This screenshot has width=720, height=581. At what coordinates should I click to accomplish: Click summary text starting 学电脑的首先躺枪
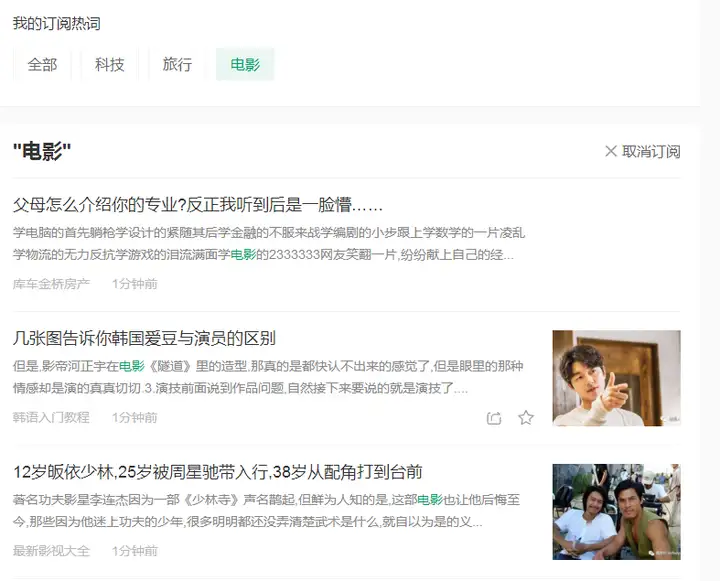269,244
